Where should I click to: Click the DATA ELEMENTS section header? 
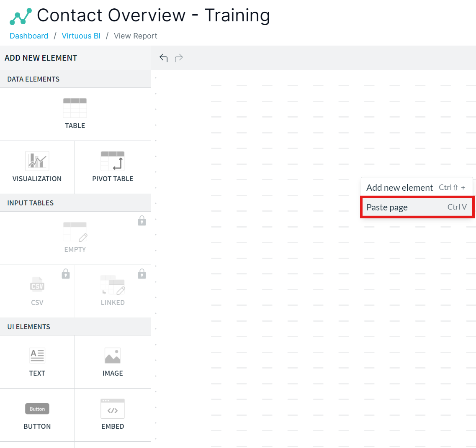coord(33,79)
